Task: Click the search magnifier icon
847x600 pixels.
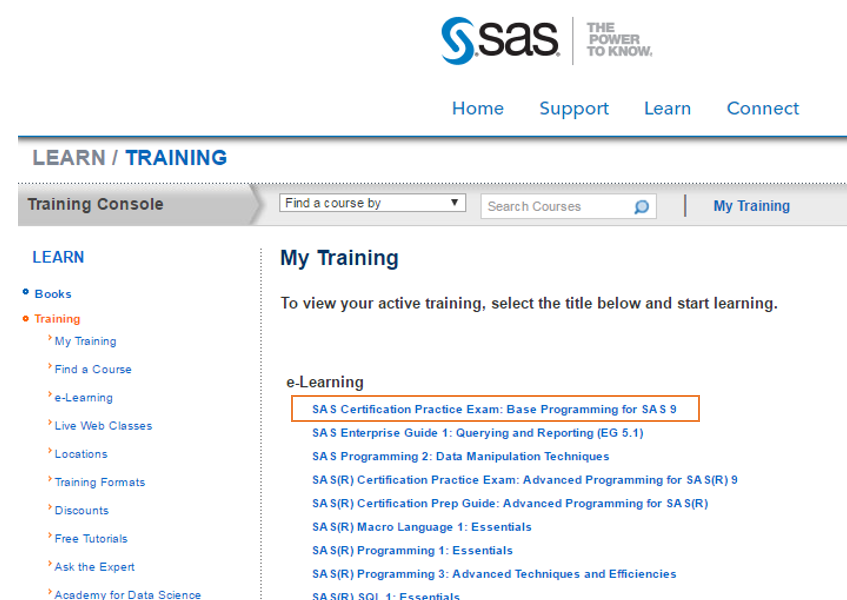Action: [641, 207]
